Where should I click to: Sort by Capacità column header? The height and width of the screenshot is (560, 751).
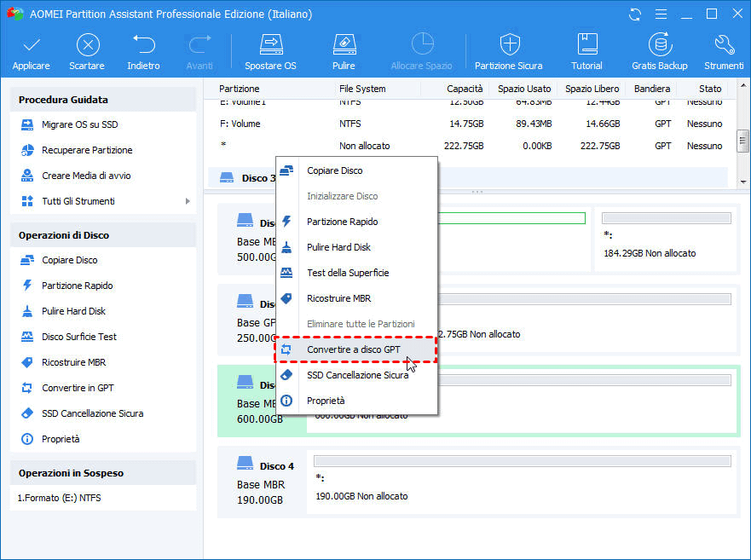pos(465,89)
